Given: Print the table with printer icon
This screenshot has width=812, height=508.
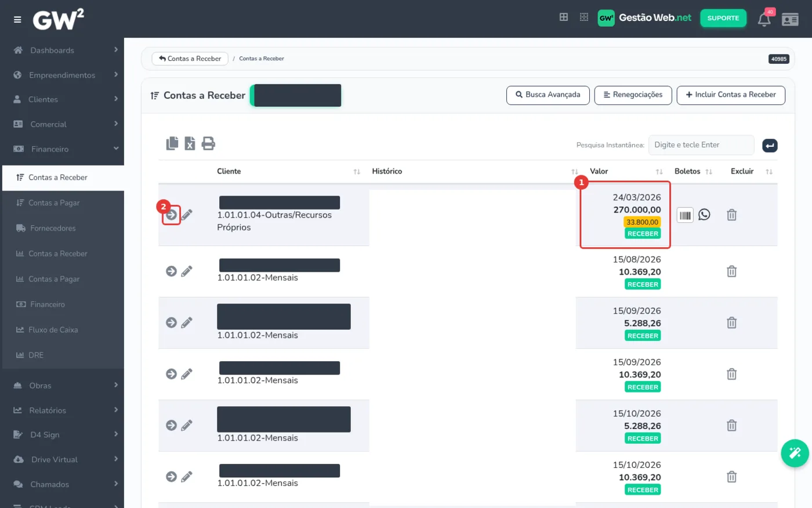Looking at the screenshot, I should [x=208, y=143].
